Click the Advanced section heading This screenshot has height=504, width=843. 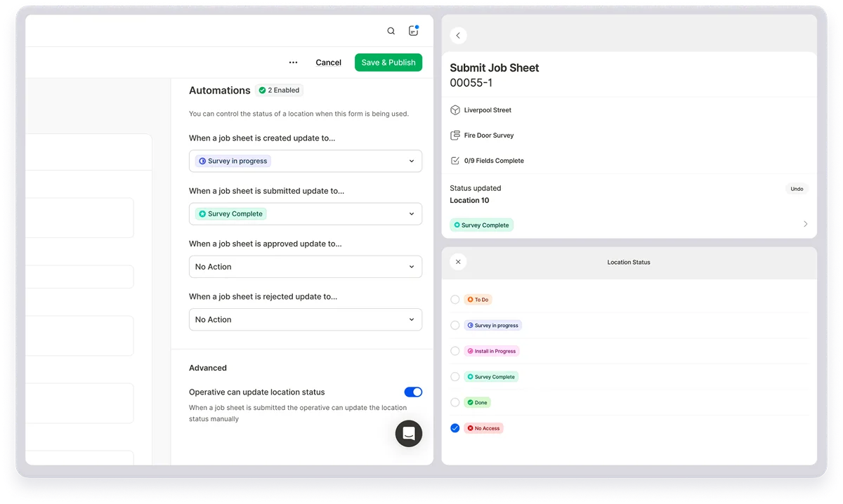pyautogui.click(x=208, y=368)
